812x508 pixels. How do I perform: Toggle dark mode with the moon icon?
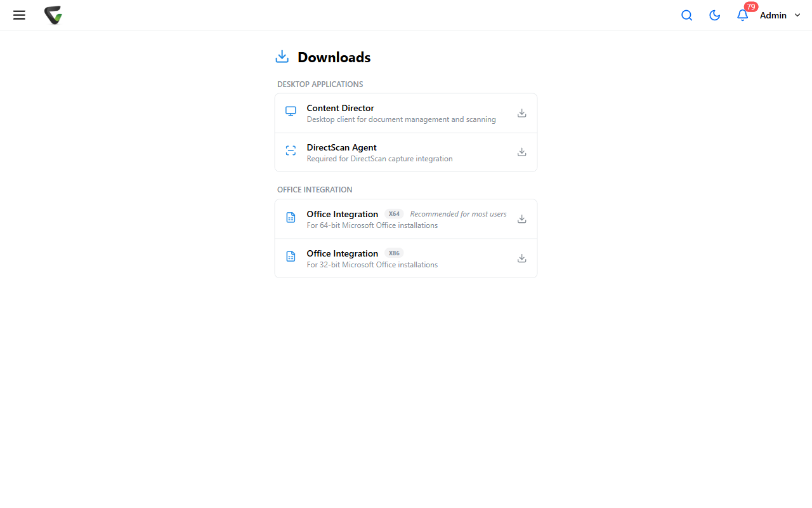click(x=715, y=15)
